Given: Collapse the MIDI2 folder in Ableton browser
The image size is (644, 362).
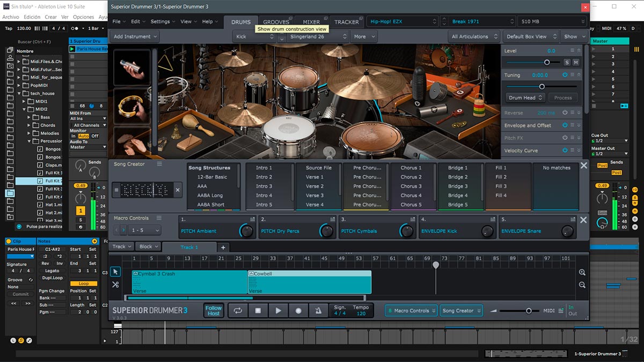Looking at the screenshot, I should click(25, 109).
